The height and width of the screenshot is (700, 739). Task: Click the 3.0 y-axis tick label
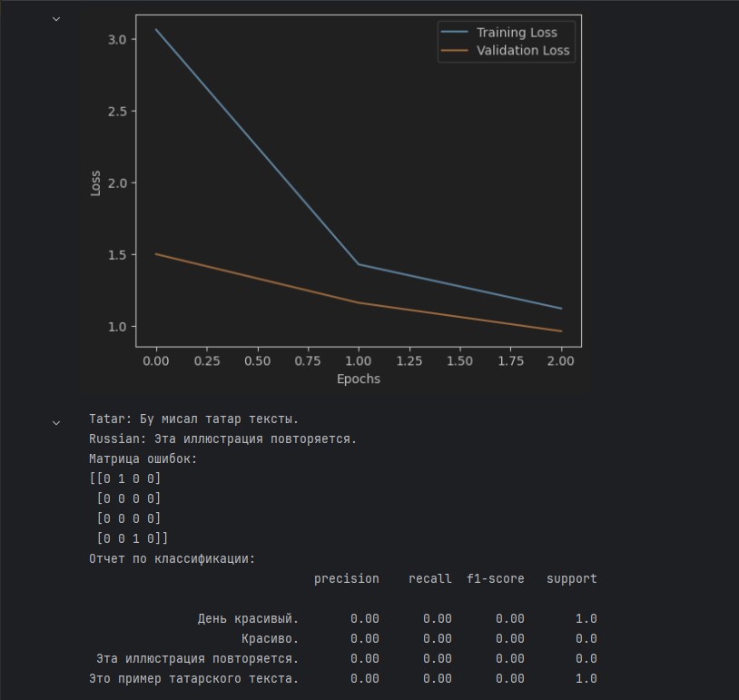(117, 40)
